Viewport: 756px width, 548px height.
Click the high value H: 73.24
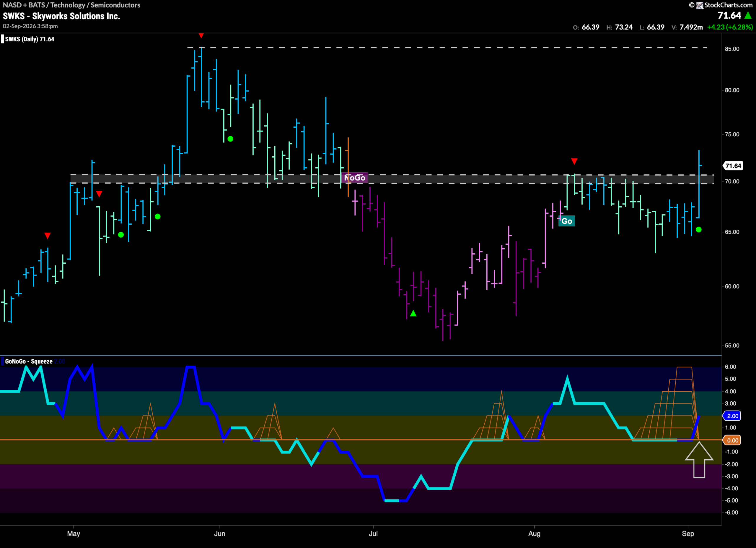tap(619, 27)
